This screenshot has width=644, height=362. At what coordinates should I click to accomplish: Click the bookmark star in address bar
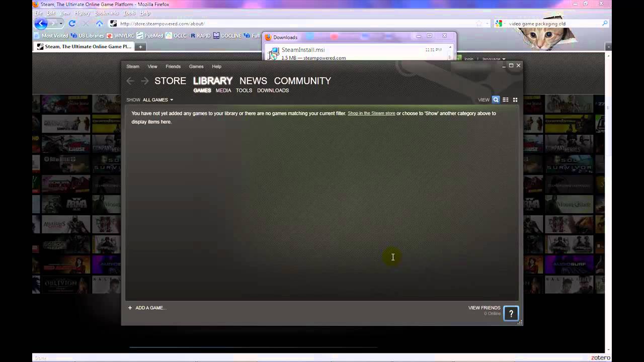point(479,24)
